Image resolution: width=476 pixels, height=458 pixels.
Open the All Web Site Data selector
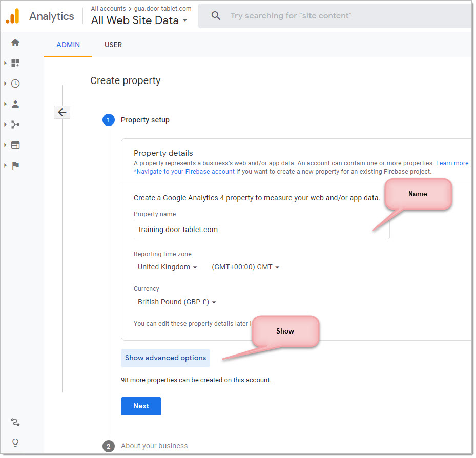(140, 20)
